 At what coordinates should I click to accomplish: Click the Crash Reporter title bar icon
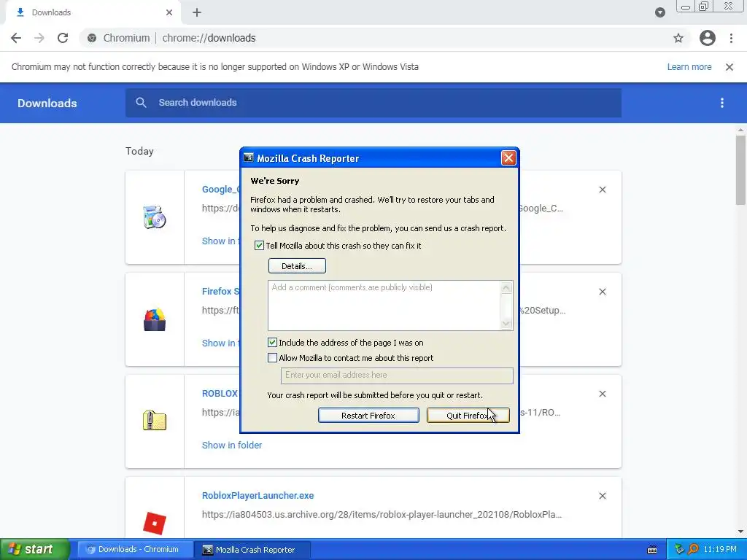(248, 157)
